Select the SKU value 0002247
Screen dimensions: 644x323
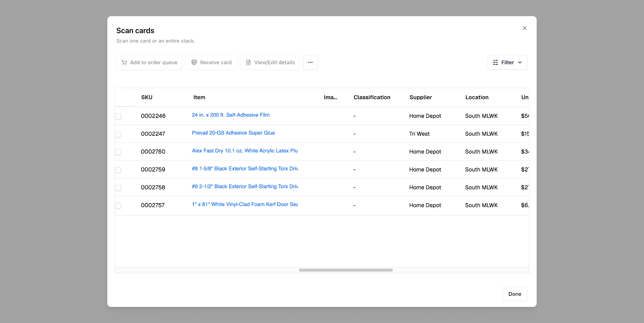coord(153,134)
